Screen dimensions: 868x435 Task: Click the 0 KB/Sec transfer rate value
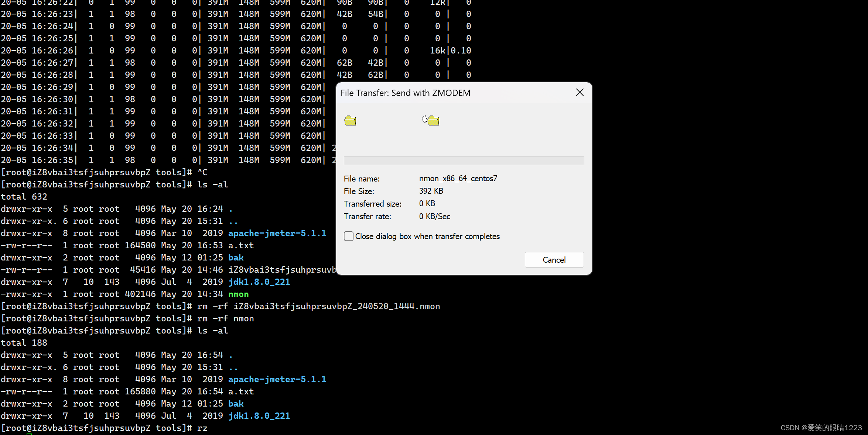coord(434,217)
